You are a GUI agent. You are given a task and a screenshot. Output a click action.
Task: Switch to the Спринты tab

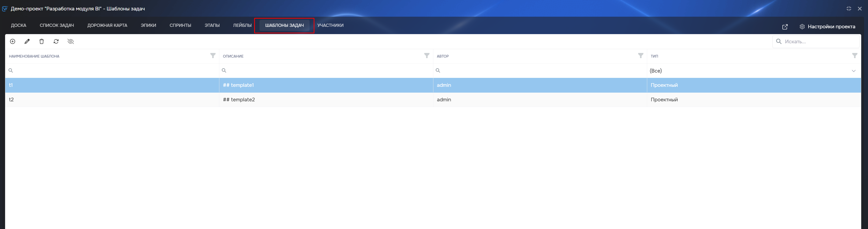pyautogui.click(x=180, y=25)
